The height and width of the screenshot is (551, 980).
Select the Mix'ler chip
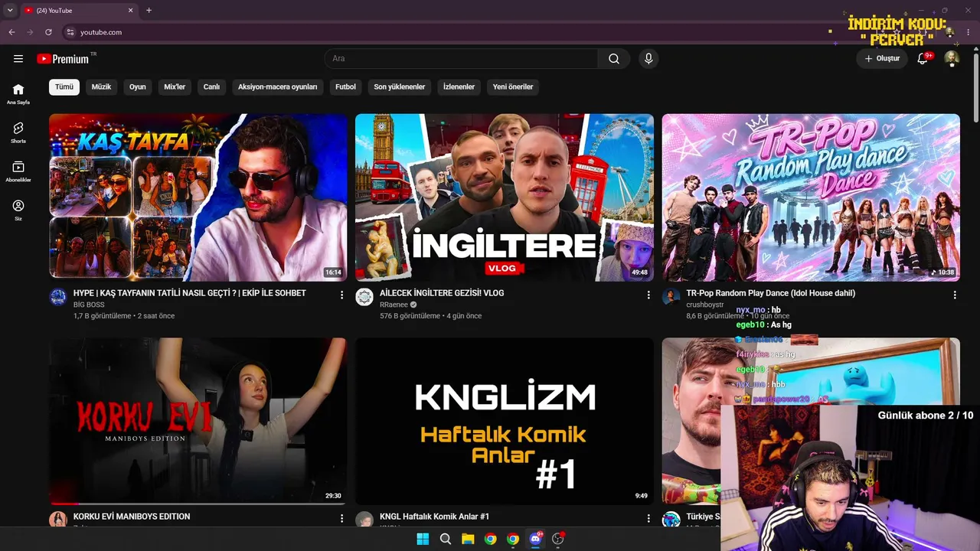[175, 86]
